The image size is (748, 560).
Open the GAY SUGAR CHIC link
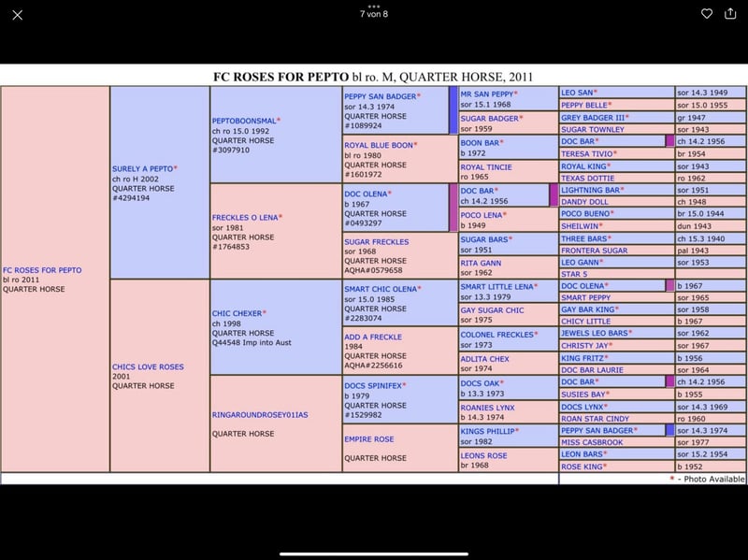click(493, 310)
